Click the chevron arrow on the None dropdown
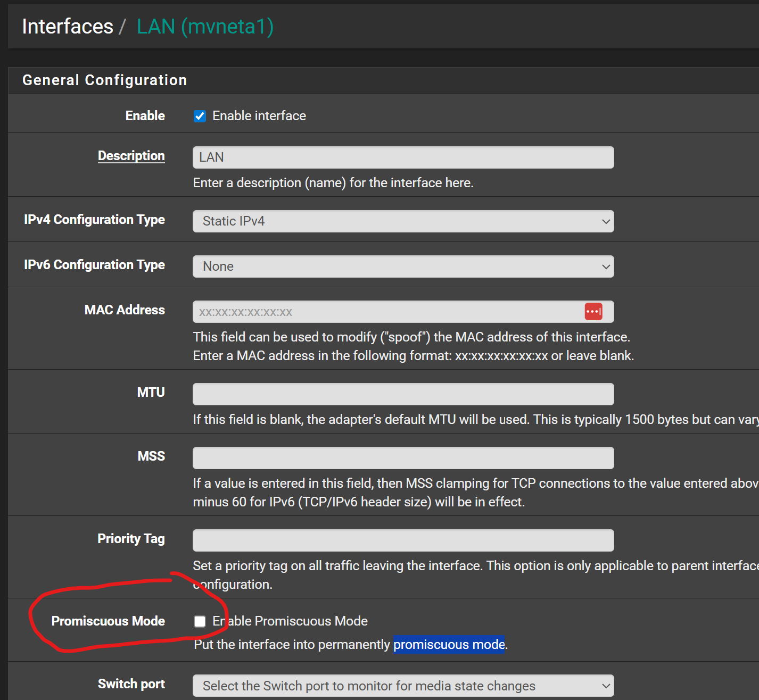Viewport: 759px width, 700px height. (x=605, y=267)
